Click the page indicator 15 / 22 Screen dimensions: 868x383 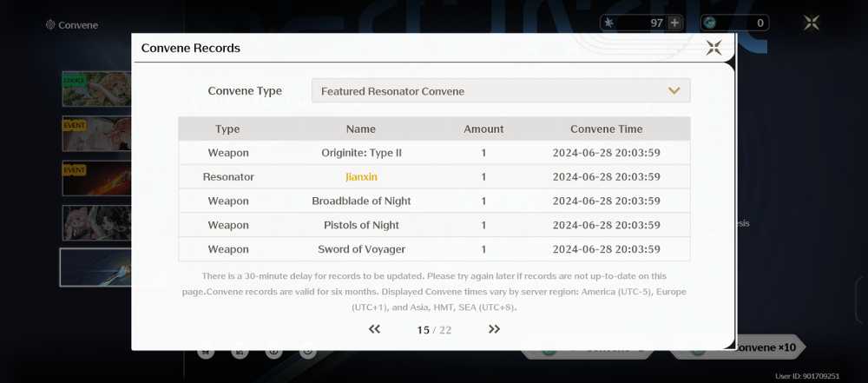point(434,330)
